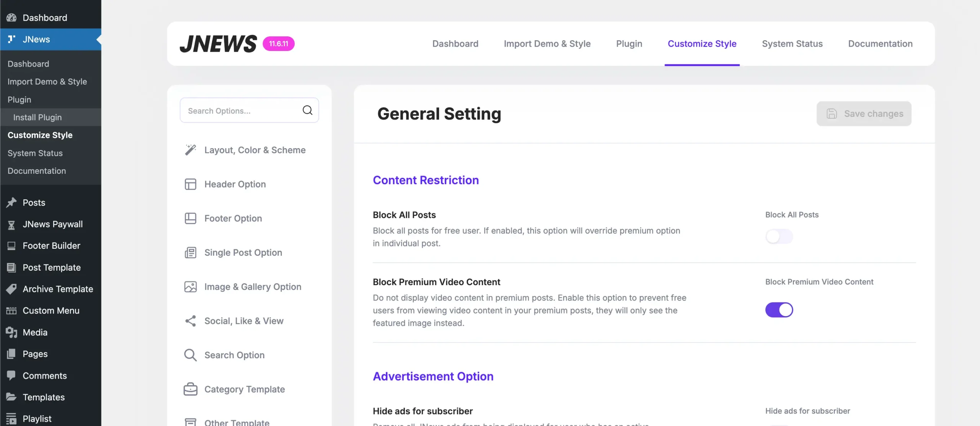Open Install Plugin in sidebar submenu
980x426 pixels.
coord(37,118)
